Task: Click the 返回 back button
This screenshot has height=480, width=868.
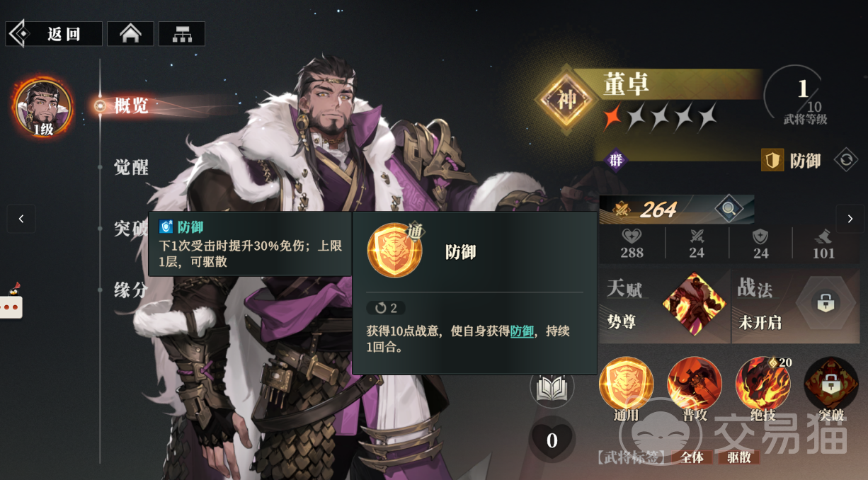Action: pos(54,34)
